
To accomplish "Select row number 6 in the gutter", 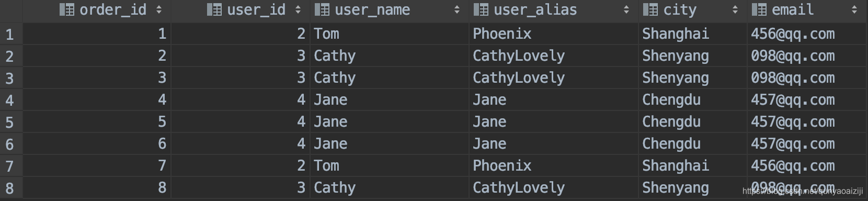I will [11, 144].
